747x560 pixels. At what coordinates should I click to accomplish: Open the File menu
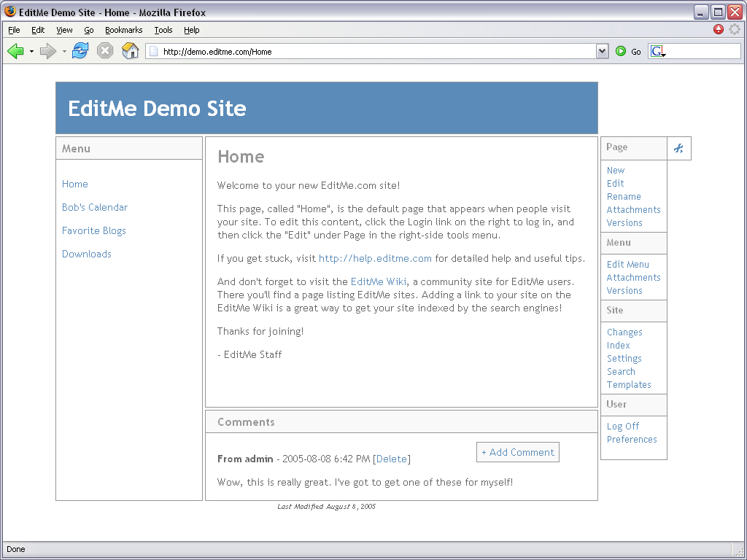coord(14,30)
